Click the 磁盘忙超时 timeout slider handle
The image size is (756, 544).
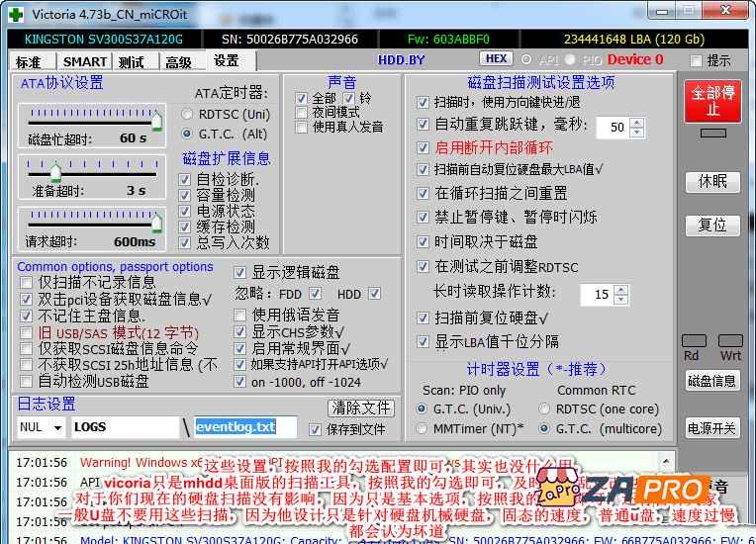point(156,120)
